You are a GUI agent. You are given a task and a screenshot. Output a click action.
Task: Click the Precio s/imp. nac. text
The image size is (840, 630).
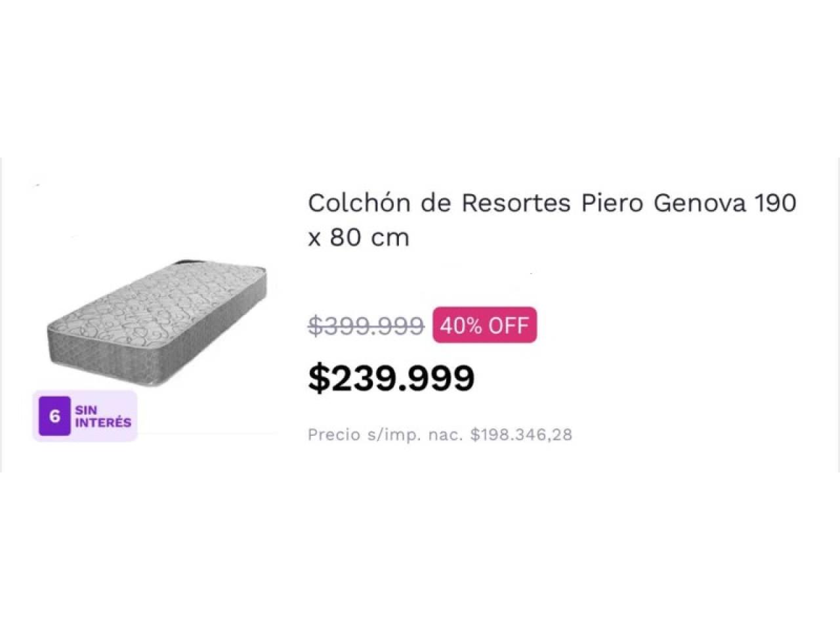click(x=387, y=434)
